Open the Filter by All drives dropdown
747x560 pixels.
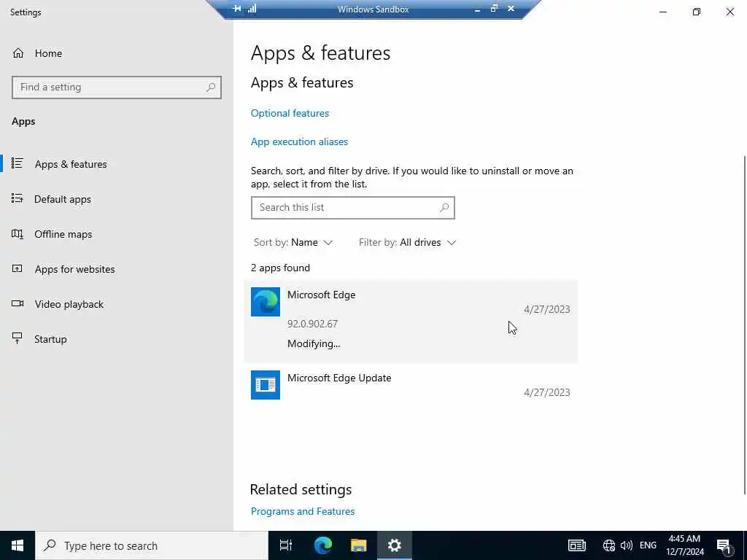click(x=407, y=242)
